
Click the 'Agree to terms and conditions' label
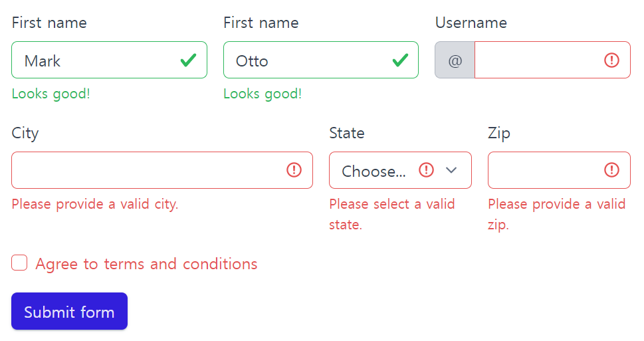point(146,264)
